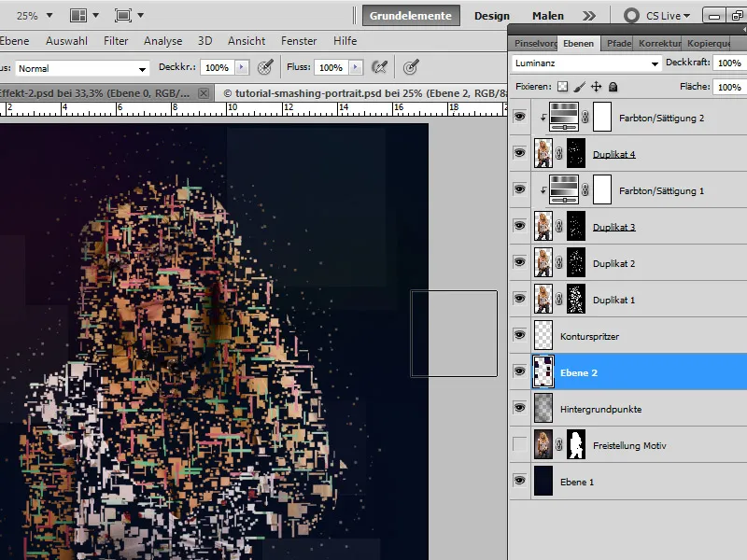Viewport: 747px width, 560px height.
Task: Lock transparent pixels in Fixieren row
Action: [x=562, y=86]
